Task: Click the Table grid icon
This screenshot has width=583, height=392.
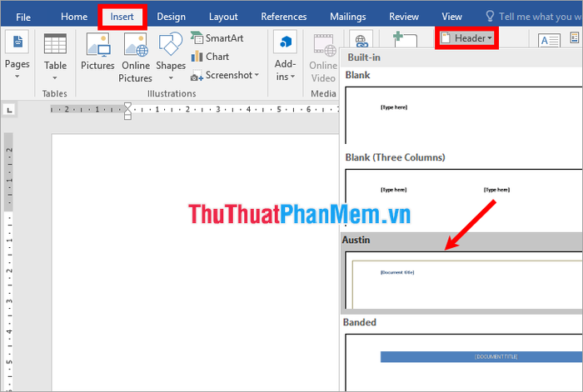Action: coord(55,45)
